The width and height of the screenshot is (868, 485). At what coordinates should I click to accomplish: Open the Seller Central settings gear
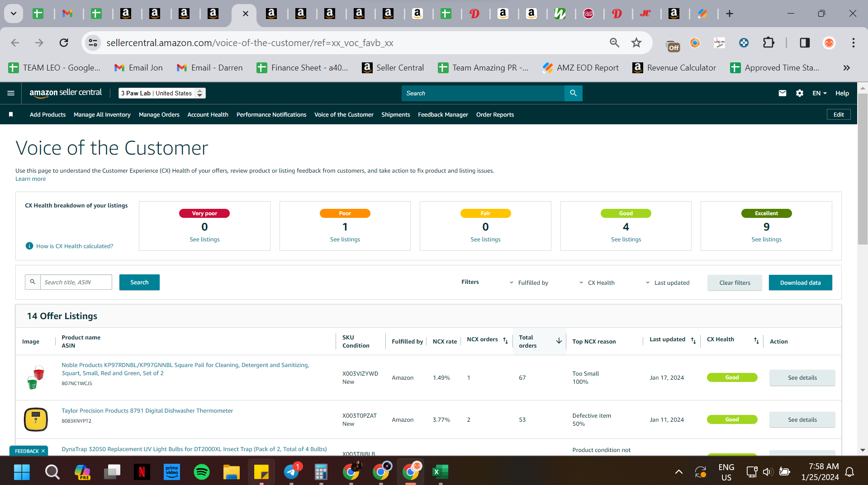[799, 93]
